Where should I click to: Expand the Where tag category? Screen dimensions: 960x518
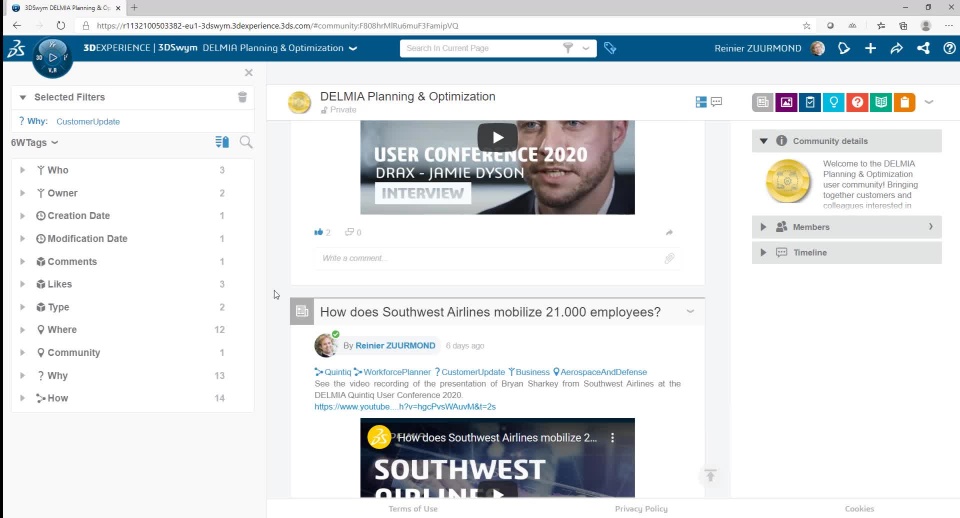[22, 329]
